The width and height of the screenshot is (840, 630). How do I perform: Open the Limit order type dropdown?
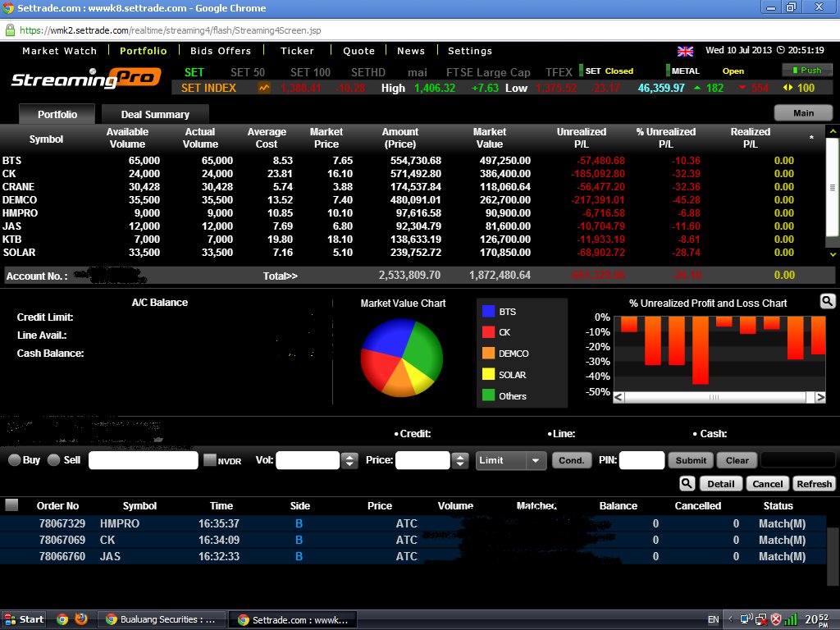pyautogui.click(x=511, y=460)
